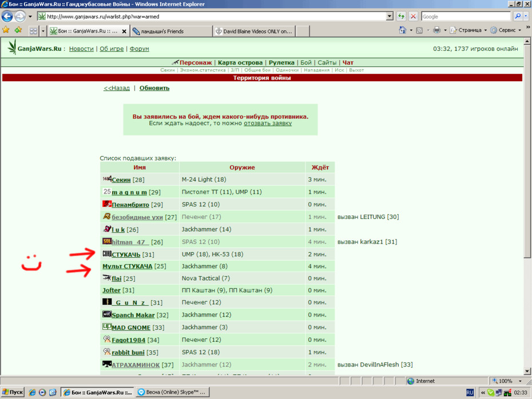Click the syndicate icon beside СТУКАЧЬ

(107, 254)
